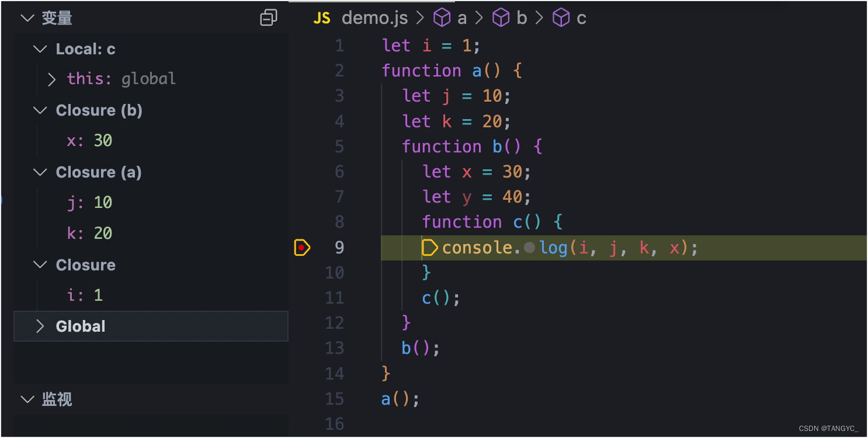This screenshot has height=438, width=868.
Task: Collapse the plain Closure scope chevron
Action: (40, 265)
